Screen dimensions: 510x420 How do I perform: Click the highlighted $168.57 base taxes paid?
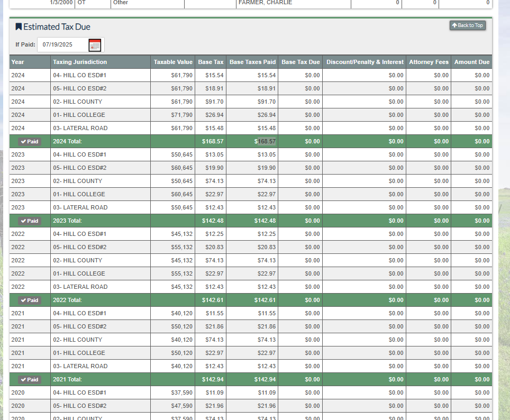[x=267, y=142]
